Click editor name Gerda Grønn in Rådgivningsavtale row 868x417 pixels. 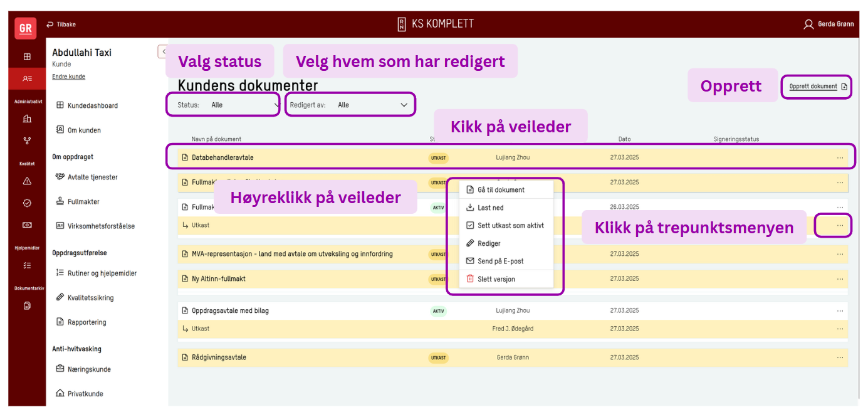(x=512, y=357)
